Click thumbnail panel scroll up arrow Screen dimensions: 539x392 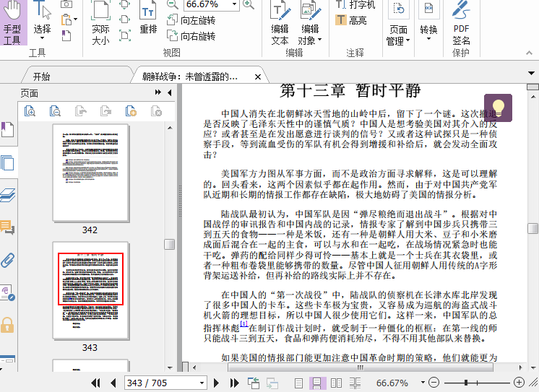170,128
